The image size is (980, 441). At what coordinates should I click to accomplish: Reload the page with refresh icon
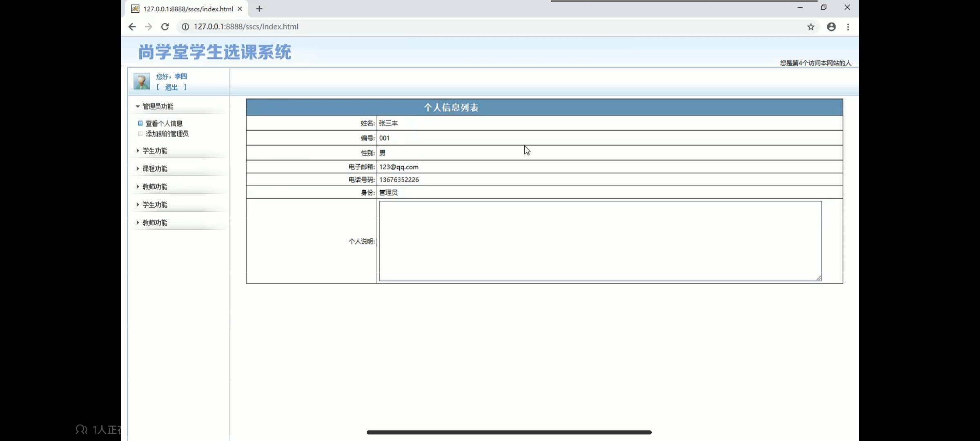165,27
